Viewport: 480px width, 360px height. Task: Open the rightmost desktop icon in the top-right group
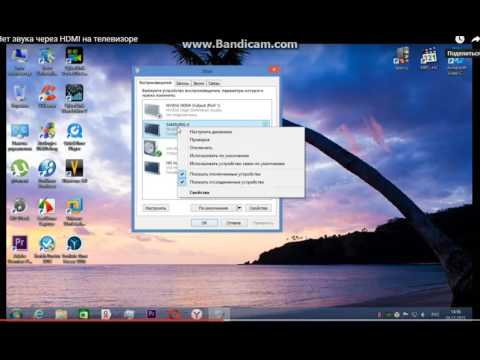click(456, 61)
